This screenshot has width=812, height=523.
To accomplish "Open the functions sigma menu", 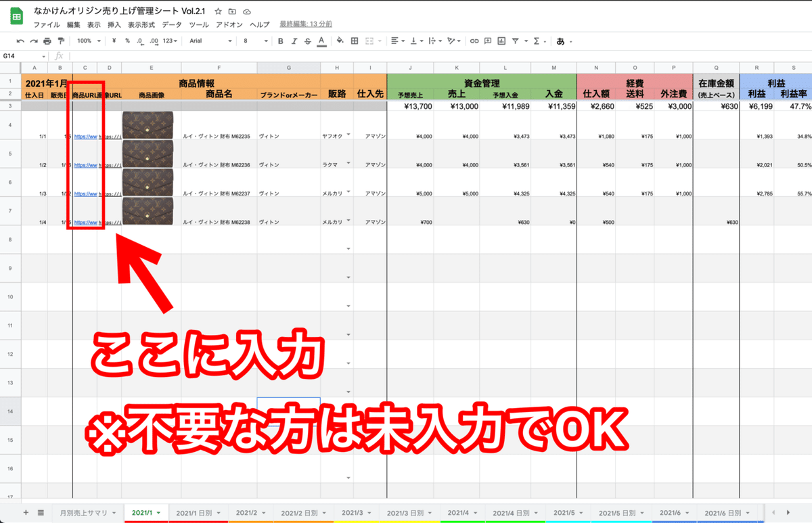I will tap(539, 41).
